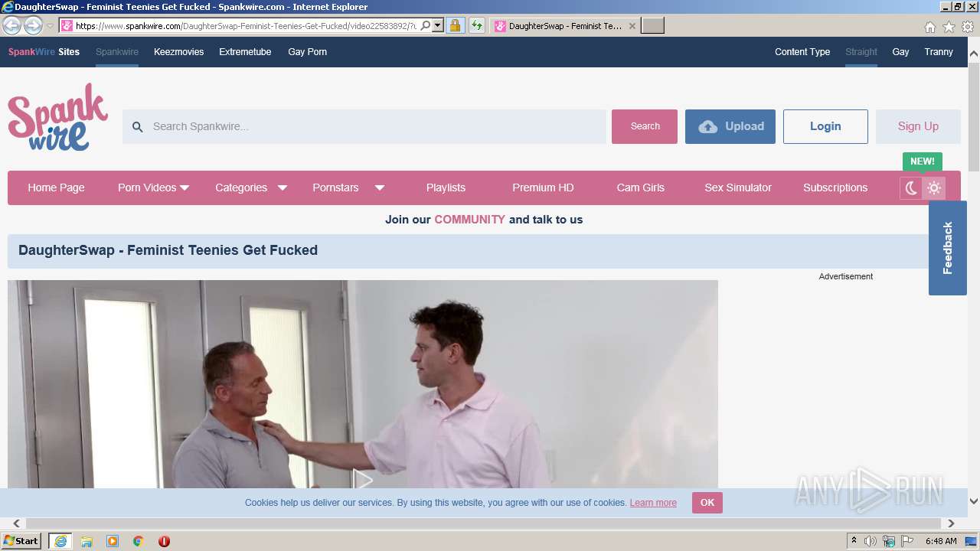This screenshot has height=551, width=980.
Task: Select the Gay content type
Action: pos(900,52)
